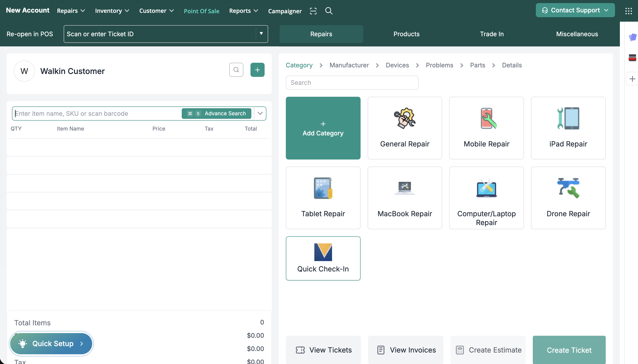Image resolution: width=638 pixels, height=364 pixels.
Task: Click the Create Ticket button
Action: pos(569,350)
